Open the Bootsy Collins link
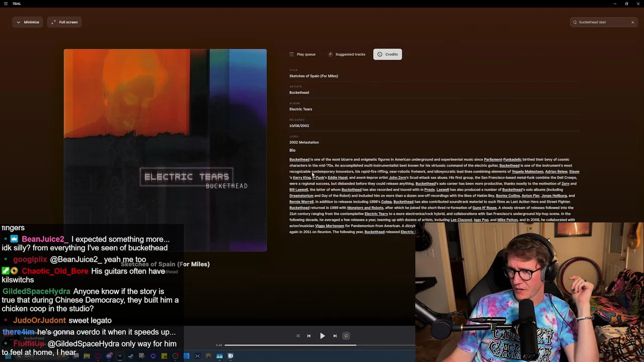 508,196
